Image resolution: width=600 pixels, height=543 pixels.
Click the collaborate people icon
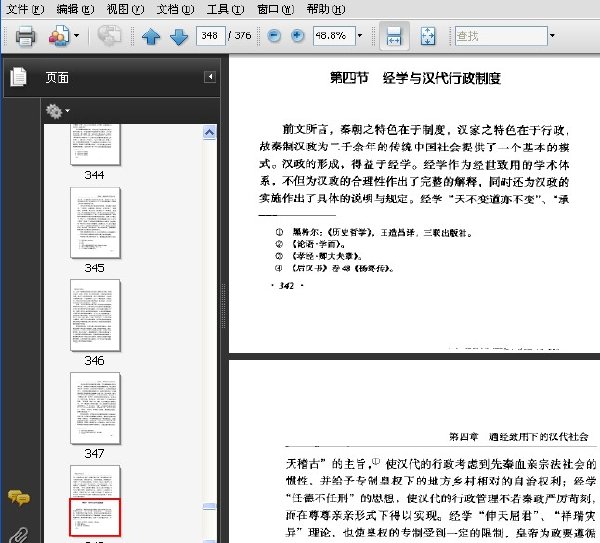[x=59, y=36]
